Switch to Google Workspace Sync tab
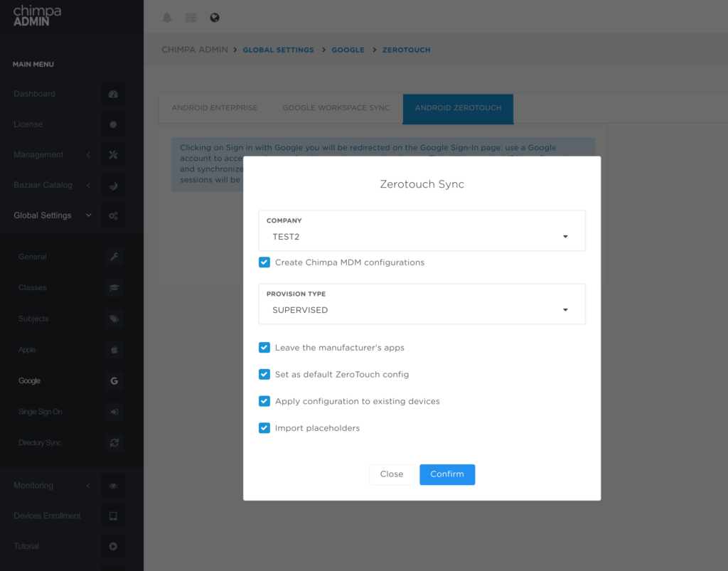Viewport: 728px width, 571px height. pos(336,108)
